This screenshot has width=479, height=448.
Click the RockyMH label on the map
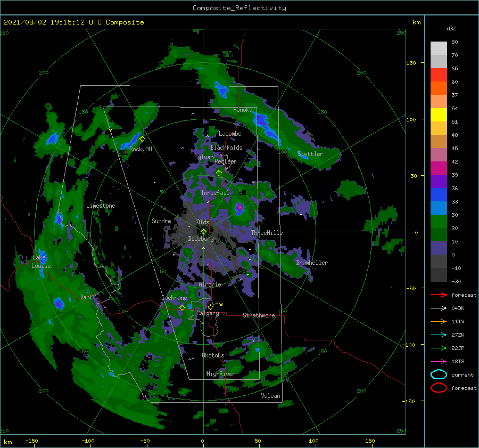point(141,149)
